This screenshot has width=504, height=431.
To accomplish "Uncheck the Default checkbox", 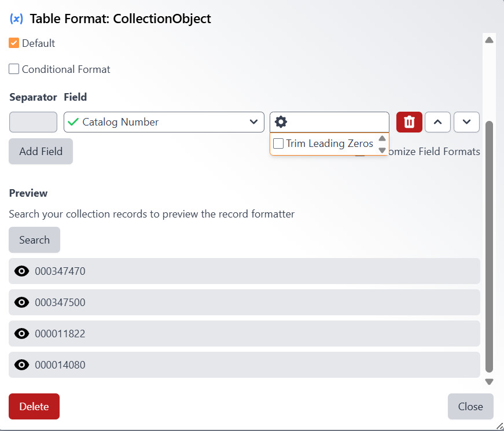I will pyautogui.click(x=14, y=43).
